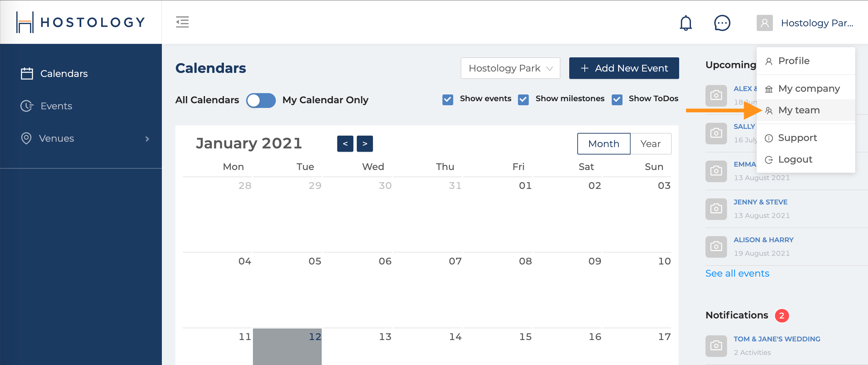Click the Alison & Harry event photo placeholder
Screen dimensions: 868x365
716,247
